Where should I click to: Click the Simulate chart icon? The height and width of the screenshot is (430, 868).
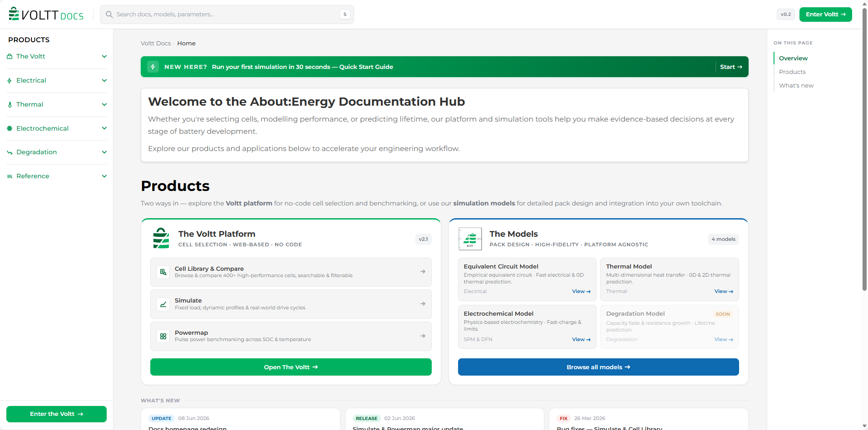tap(163, 304)
